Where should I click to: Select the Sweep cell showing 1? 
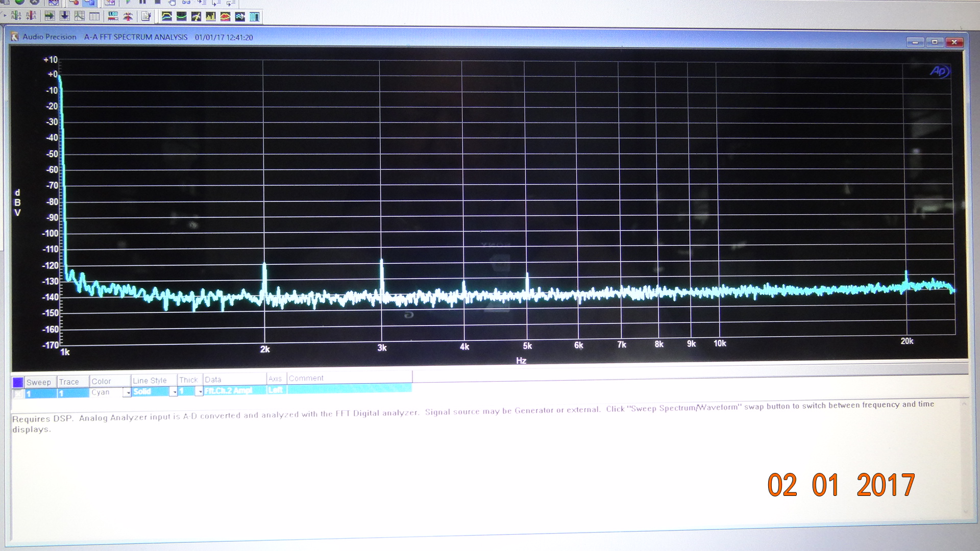41,393
